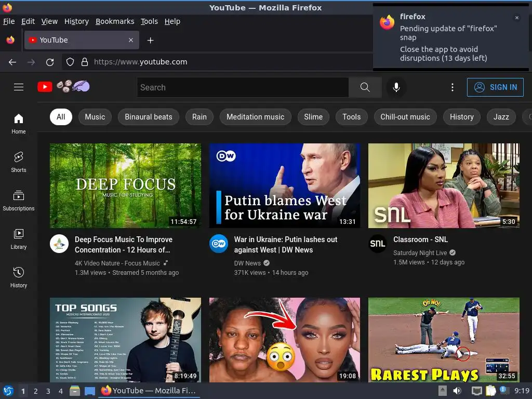532x399 pixels.
Task: Open DW News channel avatar
Action: tap(219, 244)
